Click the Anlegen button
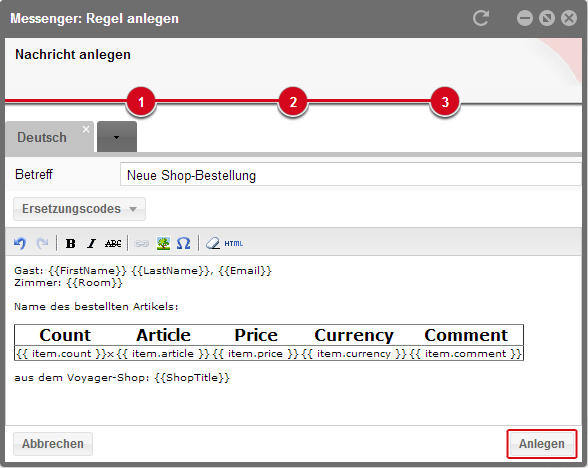Screen dimensions: 588x468 [x=542, y=444]
